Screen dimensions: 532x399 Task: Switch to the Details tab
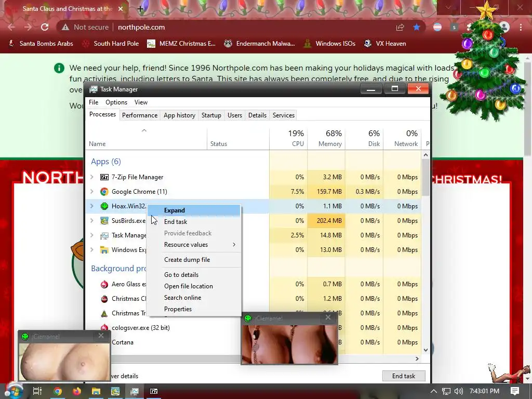[x=258, y=115]
